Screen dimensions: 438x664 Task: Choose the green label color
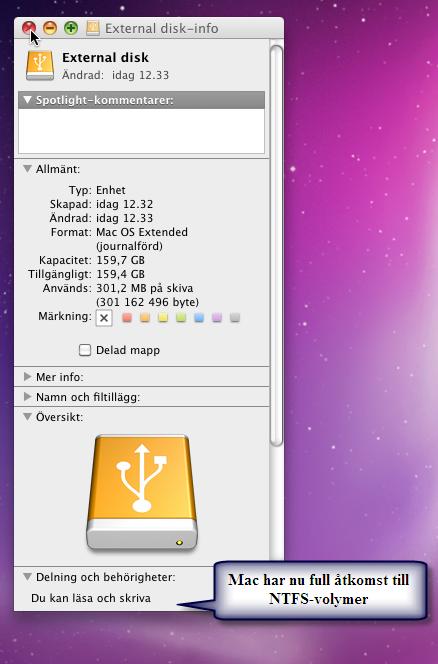(181, 318)
